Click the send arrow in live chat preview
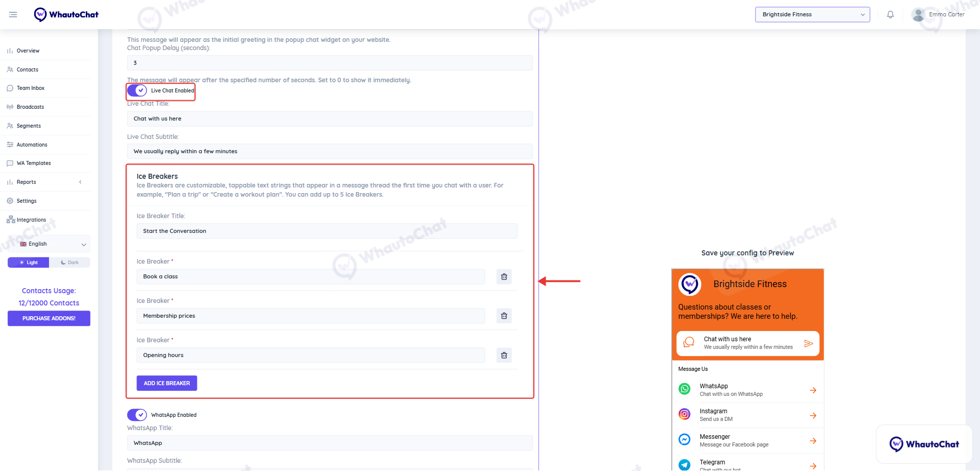The image size is (980, 471). (808, 343)
